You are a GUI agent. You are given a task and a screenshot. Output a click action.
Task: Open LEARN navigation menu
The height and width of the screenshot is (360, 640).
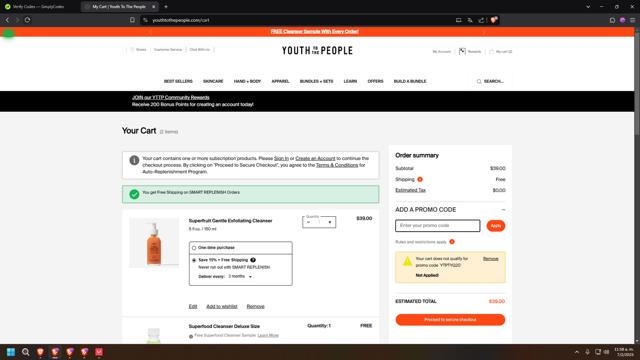[350, 81]
